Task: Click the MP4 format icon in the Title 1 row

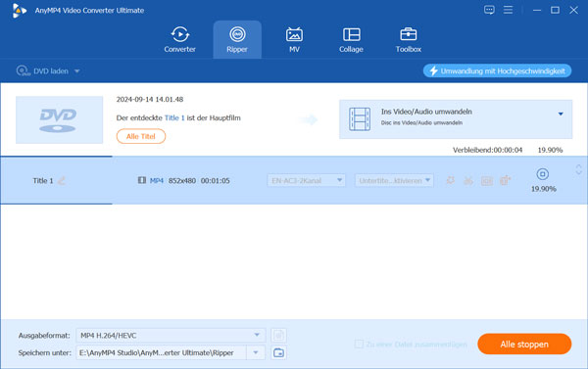Action: (x=142, y=180)
